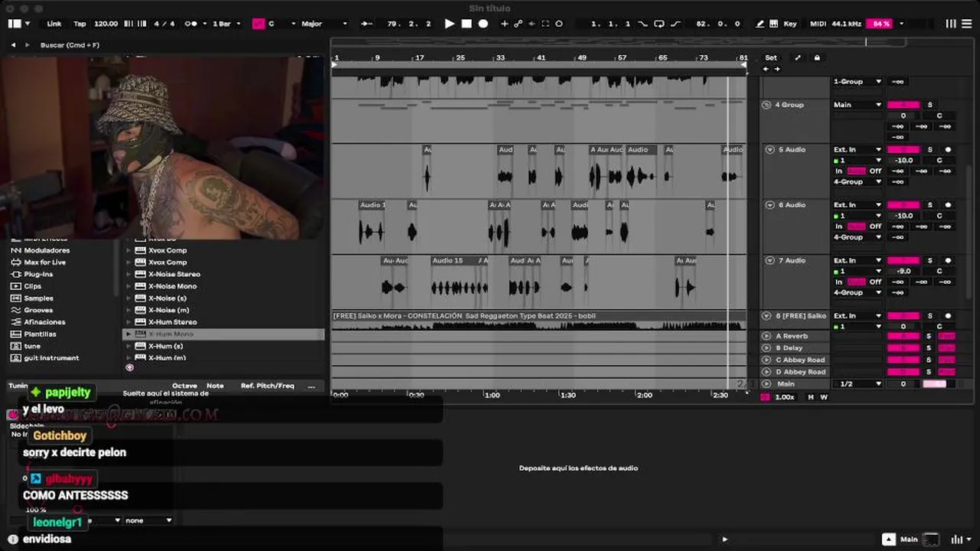Image resolution: width=980 pixels, height=551 pixels.
Task: Open the scale root note C dropdown
Action: point(282,24)
